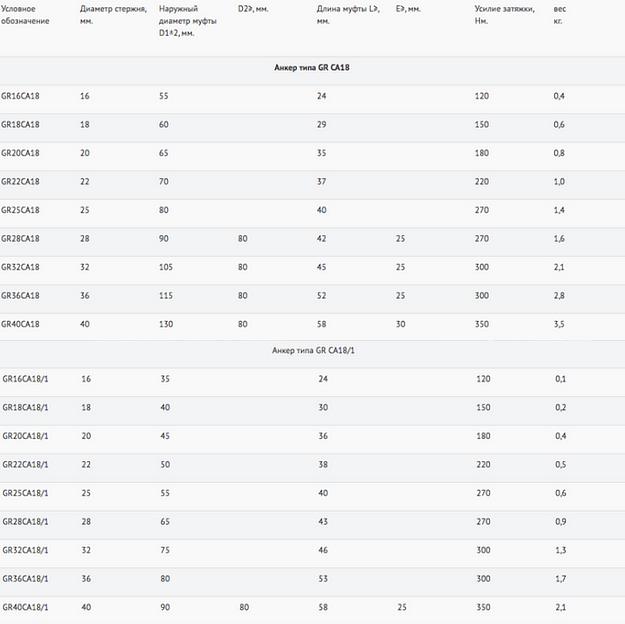The height and width of the screenshot is (624, 625).
Task: Select the 'Анкер типа GR CA18/1' section title
Action: pos(312,351)
